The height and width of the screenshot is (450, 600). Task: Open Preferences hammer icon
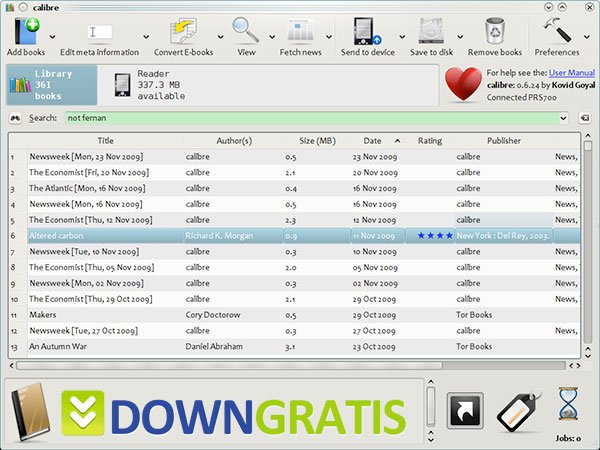(x=557, y=31)
